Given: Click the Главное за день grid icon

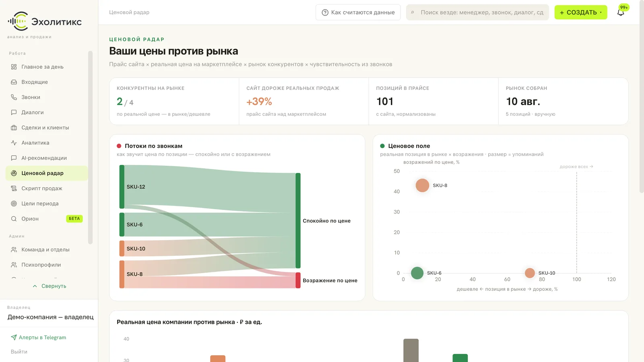Looking at the screenshot, I should click(14, 67).
